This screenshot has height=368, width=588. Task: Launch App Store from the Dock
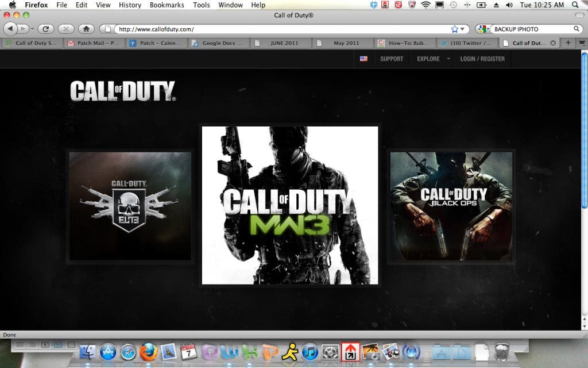pos(108,352)
